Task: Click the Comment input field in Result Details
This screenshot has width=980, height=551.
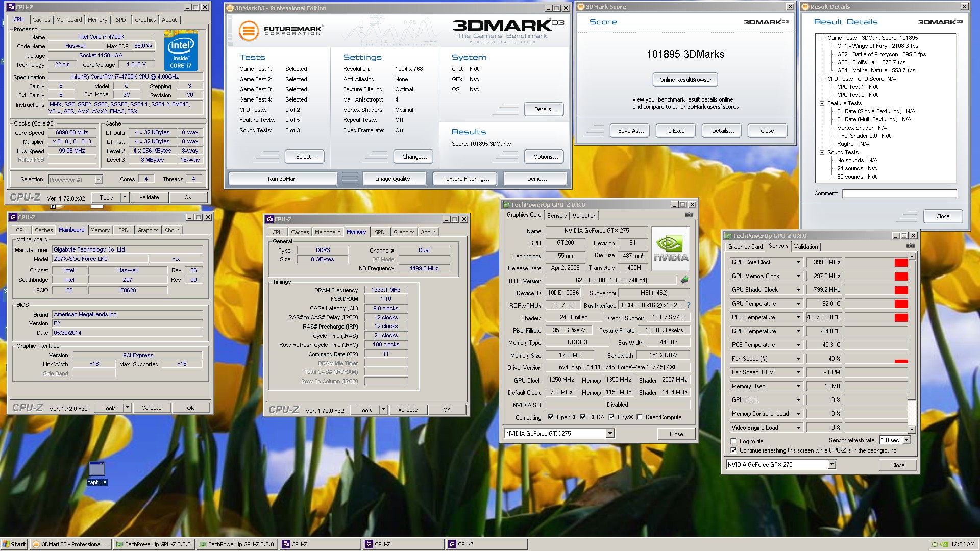Action: click(899, 193)
